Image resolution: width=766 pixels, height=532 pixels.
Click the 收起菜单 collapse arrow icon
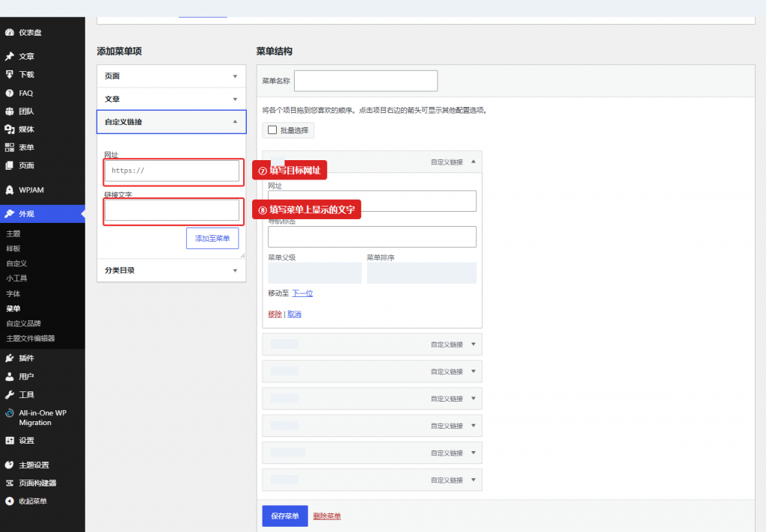(9, 501)
